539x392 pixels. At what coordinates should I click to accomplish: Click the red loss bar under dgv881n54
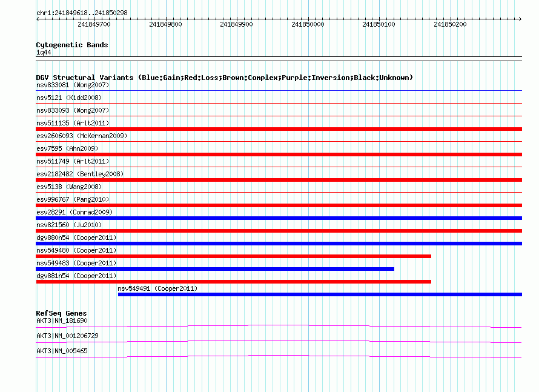pyautogui.click(x=233, y=282)
